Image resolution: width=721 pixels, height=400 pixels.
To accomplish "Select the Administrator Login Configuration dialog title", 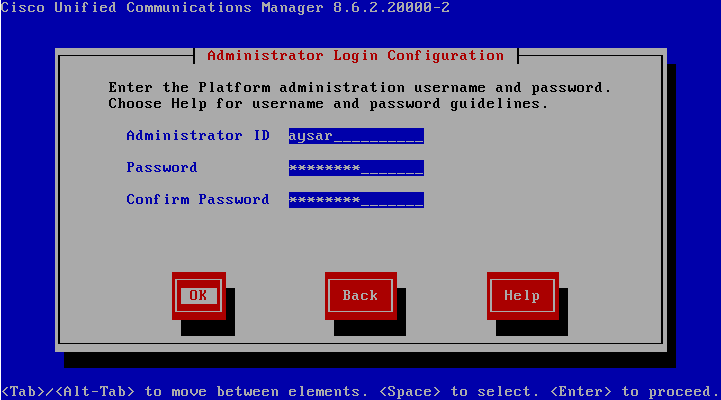I will 355,56.
